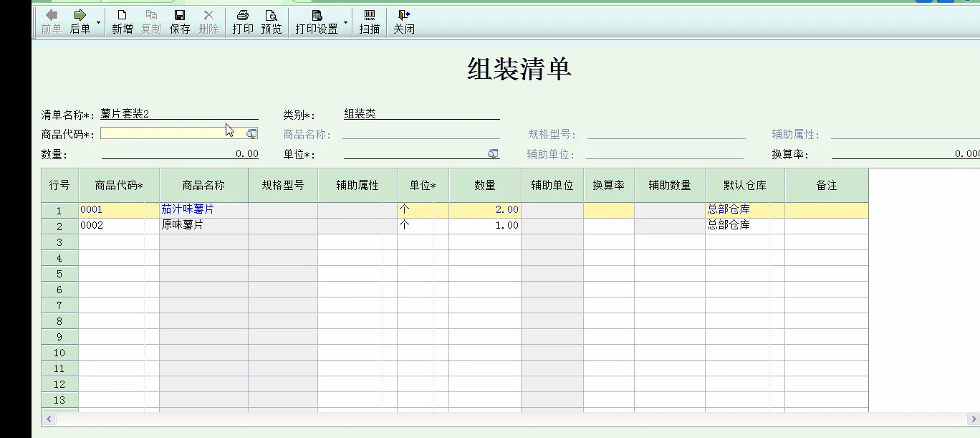This screenshot has height=438, width=980.
Task: Open print settings (打印设置)
Action: click(317, 22)
